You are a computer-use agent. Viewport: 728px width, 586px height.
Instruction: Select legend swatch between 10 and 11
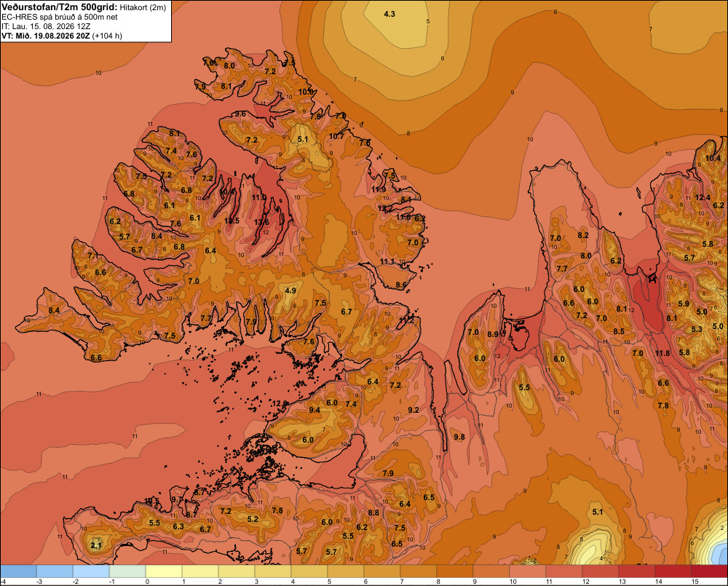click(x=527, y=571)
